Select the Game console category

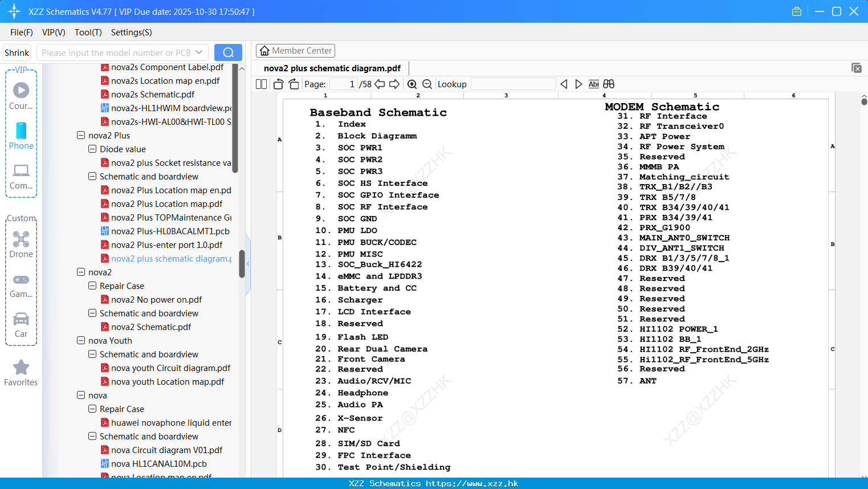pos(21,285)
